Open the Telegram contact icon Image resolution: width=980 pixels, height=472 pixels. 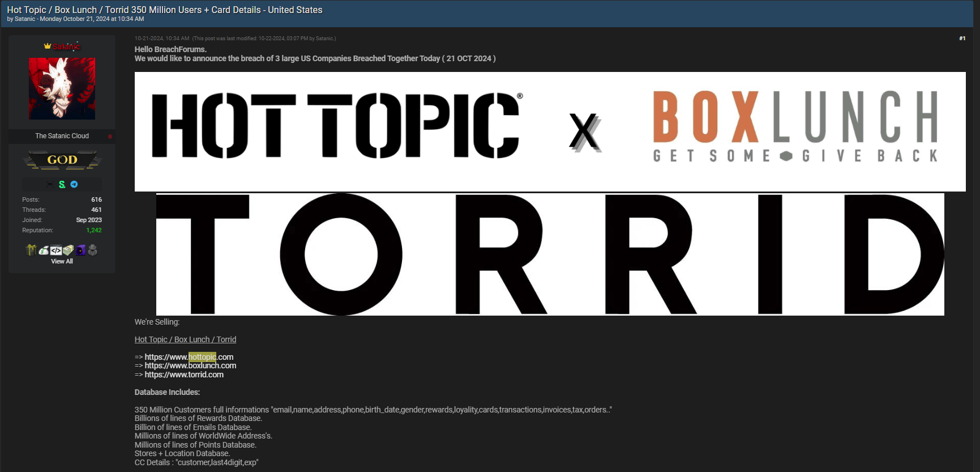click(74, 185)
